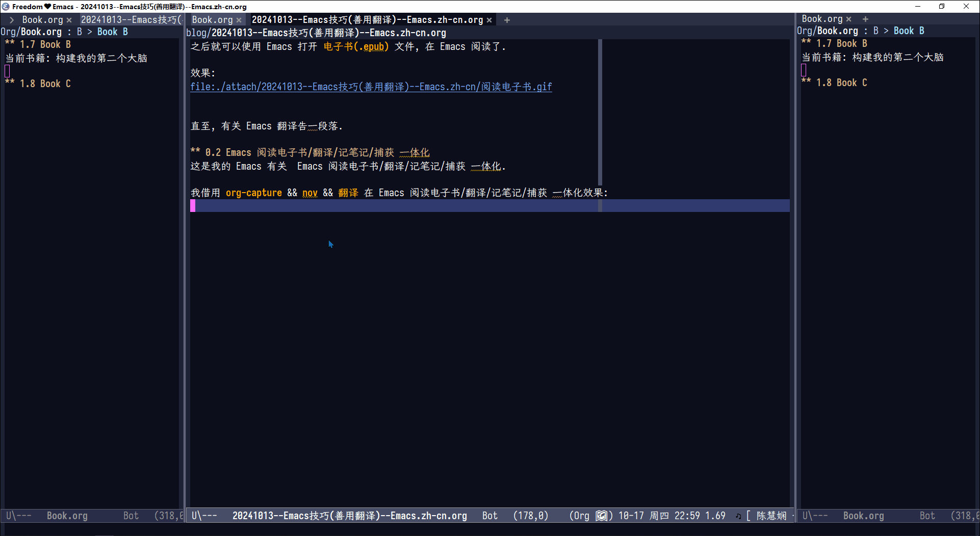Click the blog/ path in middle header line
The image size is (980, 536).
pyautogui.click(x=198, y=33)
